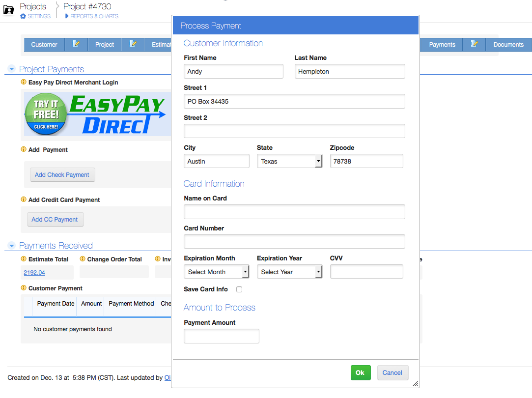Click the Street 2 field
The height and width of the screenshot is (398, 532).
[294, 131]
